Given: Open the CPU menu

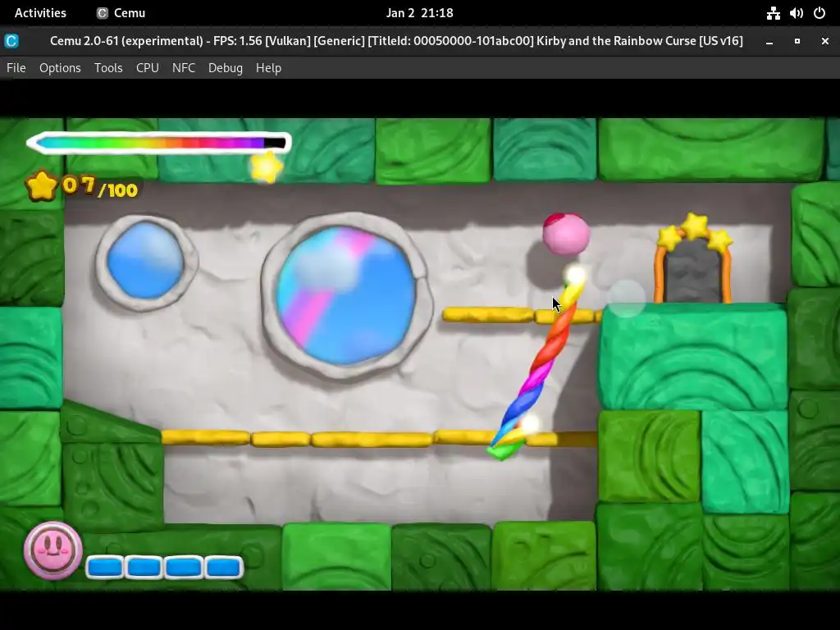Looking at the screenshot, I should [x=148, y=68].
